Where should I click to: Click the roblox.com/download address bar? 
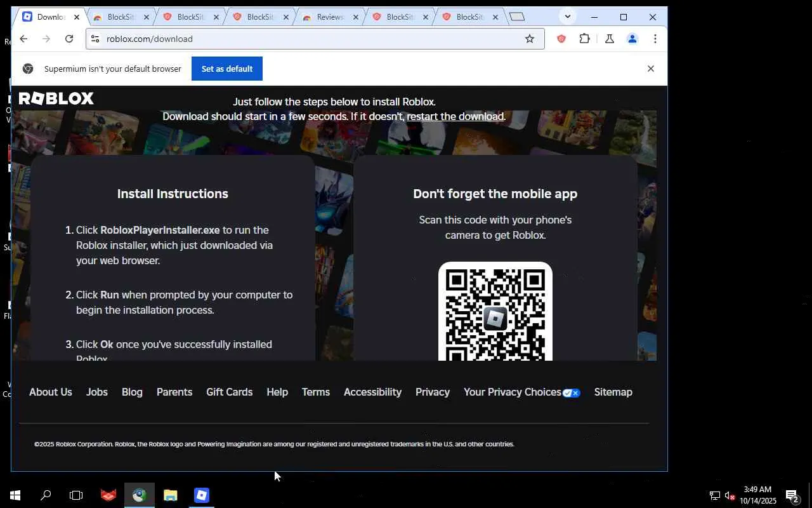pos(315,39)
